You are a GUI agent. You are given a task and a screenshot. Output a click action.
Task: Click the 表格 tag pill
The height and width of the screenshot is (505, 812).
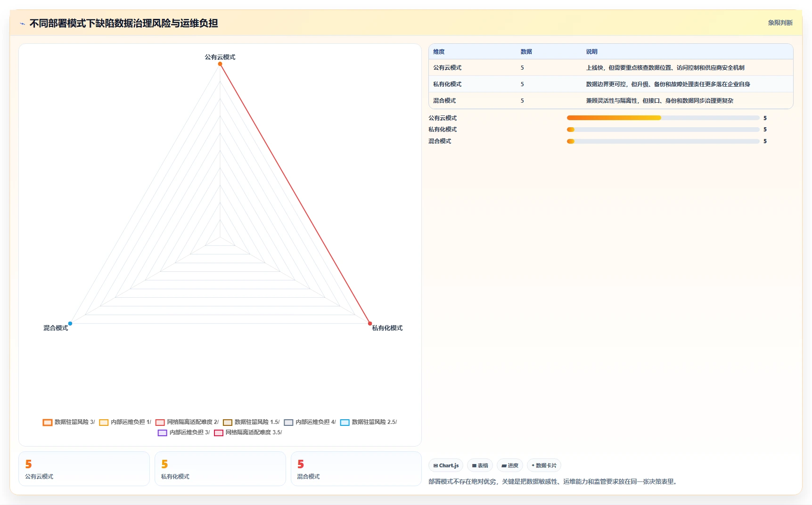(x=480, y=465)
